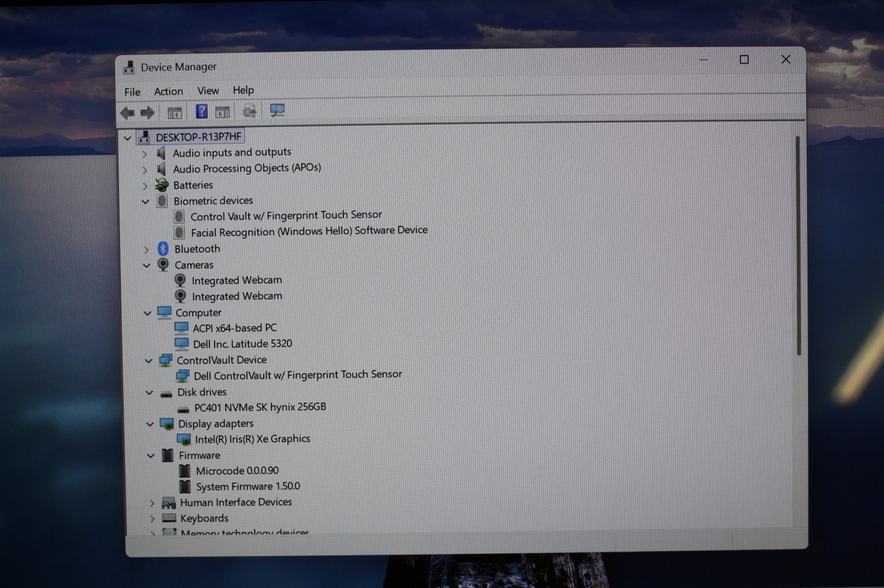Click the Back arrow toolbar icon
The width and height of the screenshot is (884, 588).
(x=128, y=113)
